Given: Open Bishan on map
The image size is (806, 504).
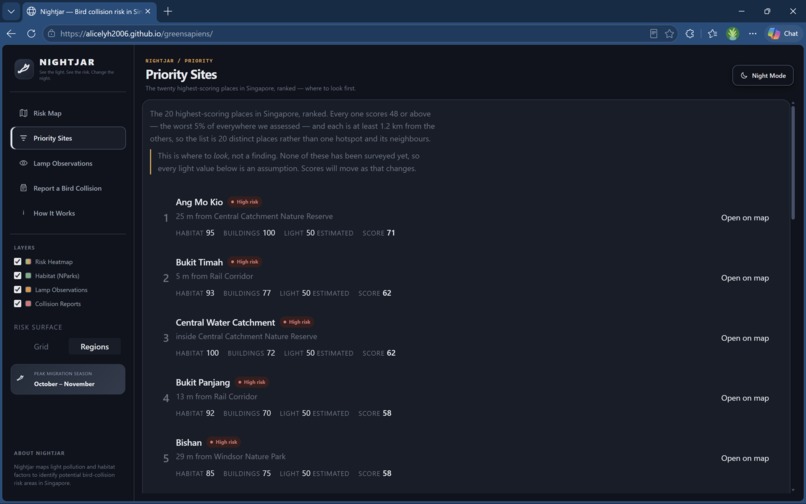Looking at the screenshot, I should click(x=745, y=458).
